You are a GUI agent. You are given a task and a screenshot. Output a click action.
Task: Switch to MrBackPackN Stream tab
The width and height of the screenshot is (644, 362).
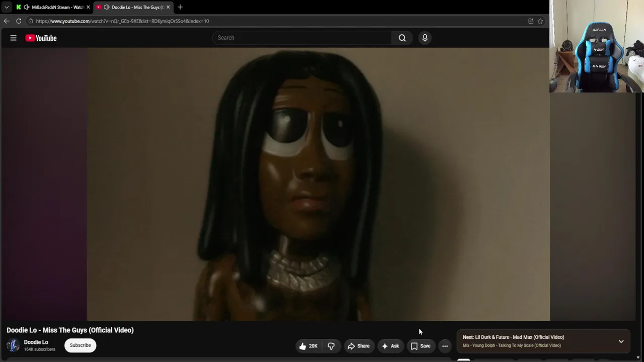(53, 7)
